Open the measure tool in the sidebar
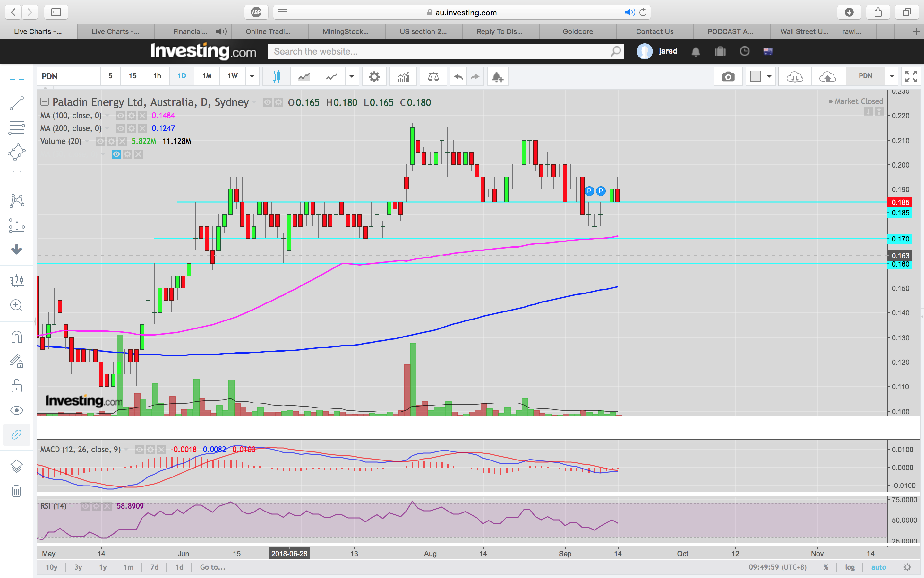Image resolution: width=924 pixels, height=578 pixels. coord(17,281)
